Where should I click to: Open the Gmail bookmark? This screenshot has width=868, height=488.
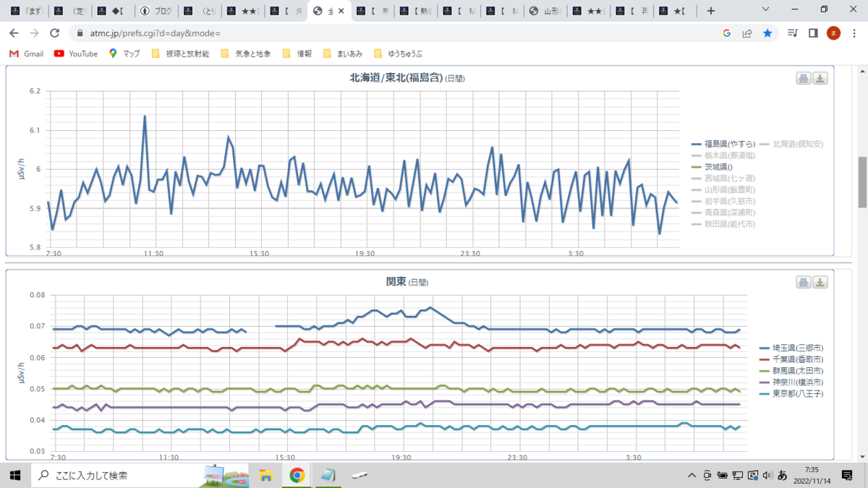coord(27,53)
